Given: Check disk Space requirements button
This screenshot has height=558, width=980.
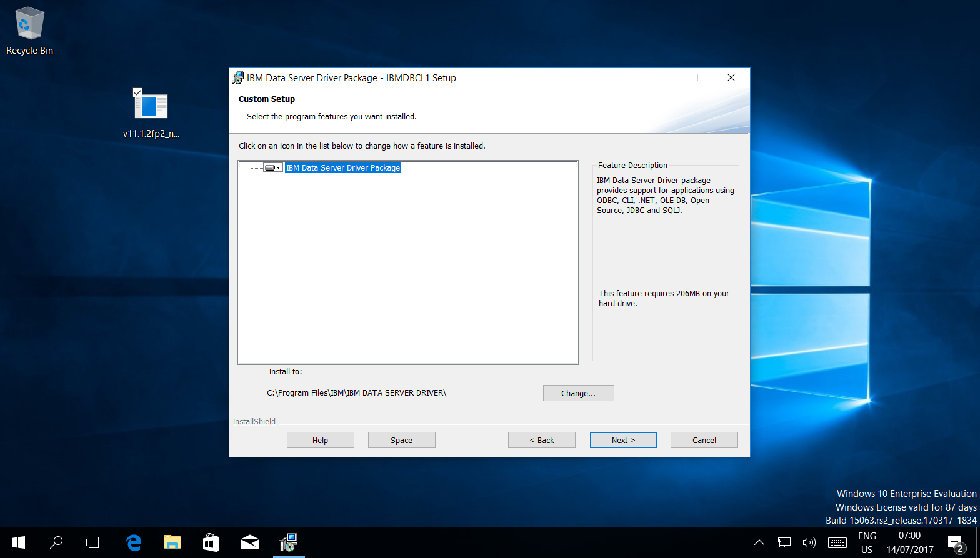Looking at the screenshot, I should [401, 440].
